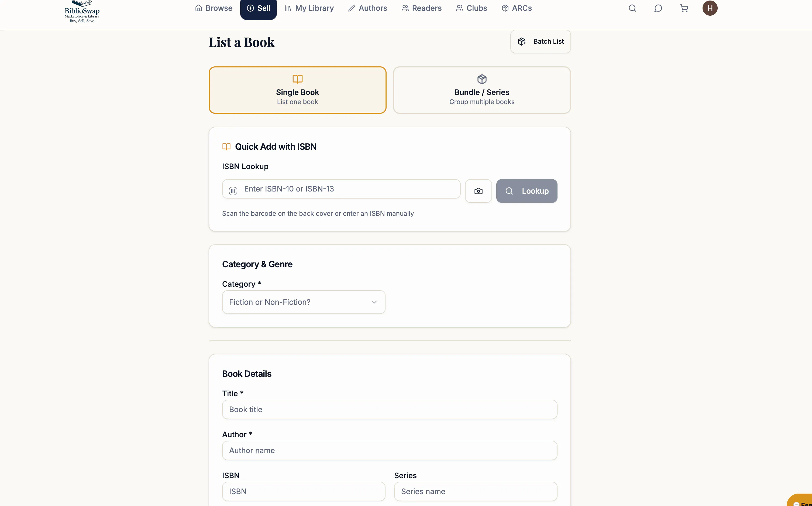812x506 pixels.
Task: Open the shopping cart icon
Action: 684,8
